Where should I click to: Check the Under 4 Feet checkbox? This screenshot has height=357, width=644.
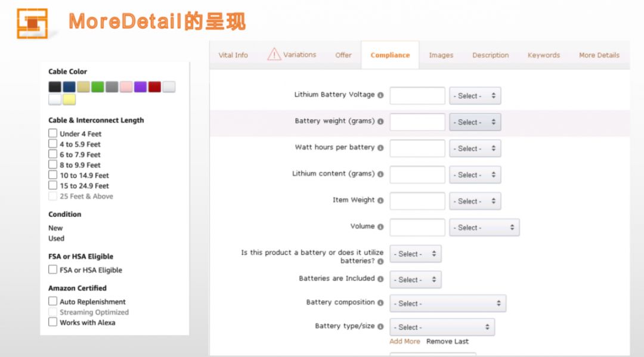click(x=53, y=134)
